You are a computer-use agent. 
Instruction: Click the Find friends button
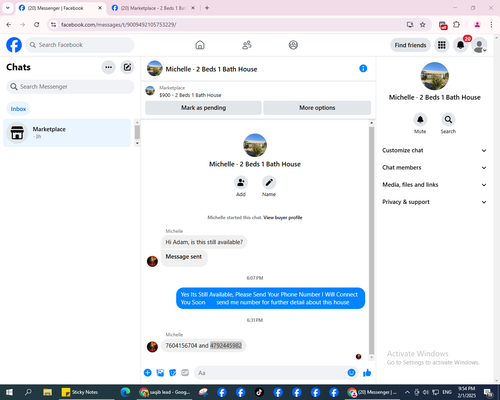[410, 45]
